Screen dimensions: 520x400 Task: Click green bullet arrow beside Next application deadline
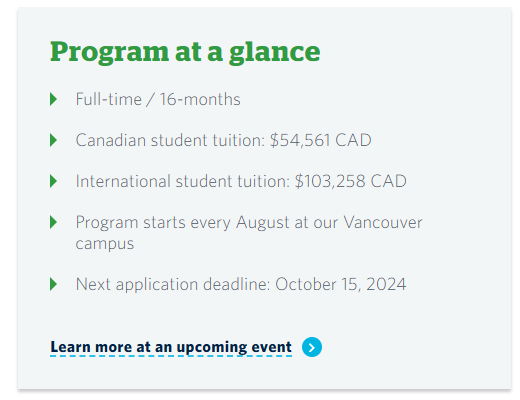(53, 284)
